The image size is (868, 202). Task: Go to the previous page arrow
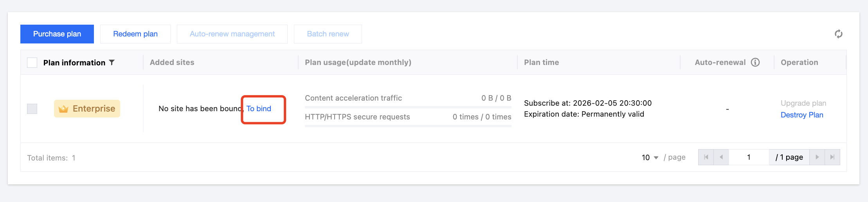[721, 157]
